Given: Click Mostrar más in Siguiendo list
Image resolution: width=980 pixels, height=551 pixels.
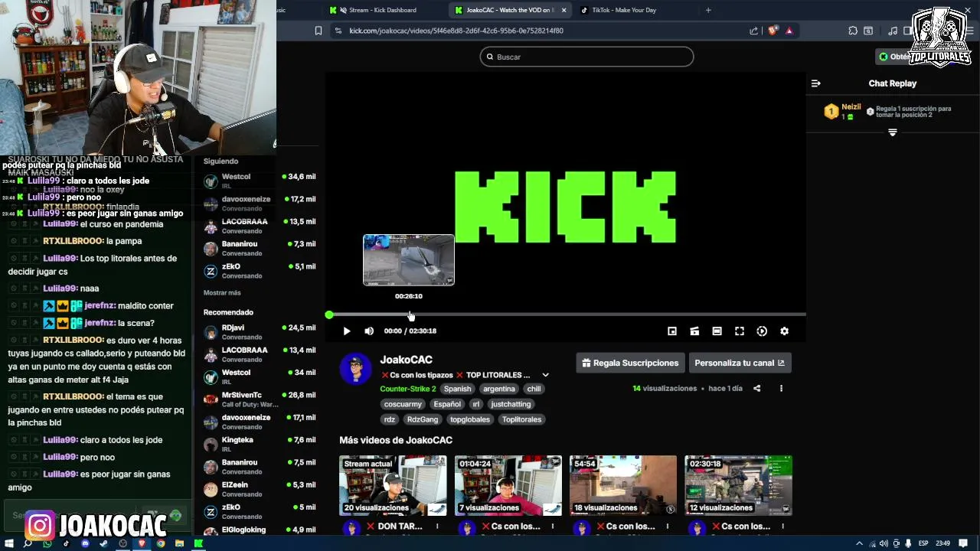Looking at the screenshot, I should click(222, 293).
